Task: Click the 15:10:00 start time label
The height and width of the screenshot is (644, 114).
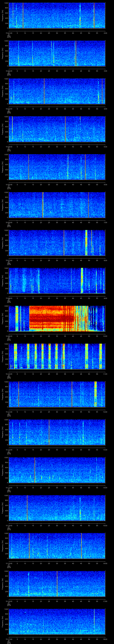Action: tap(9, 374)
